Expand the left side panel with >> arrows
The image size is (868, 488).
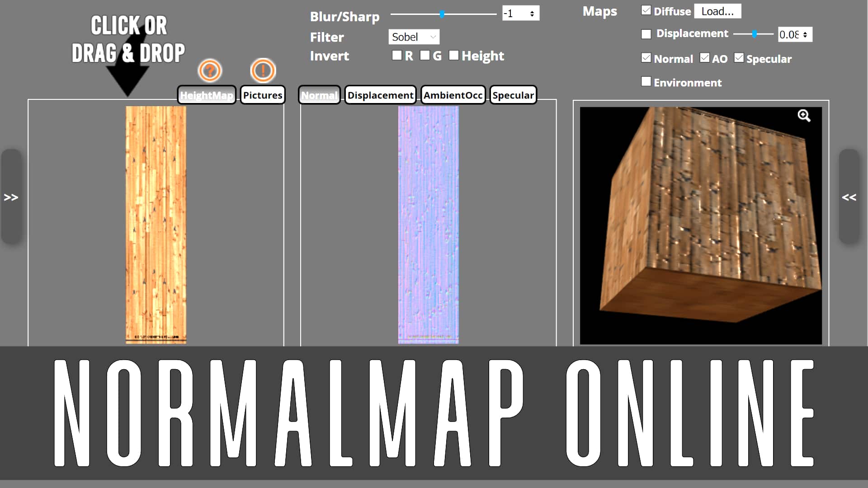click(x=11, y=197)
